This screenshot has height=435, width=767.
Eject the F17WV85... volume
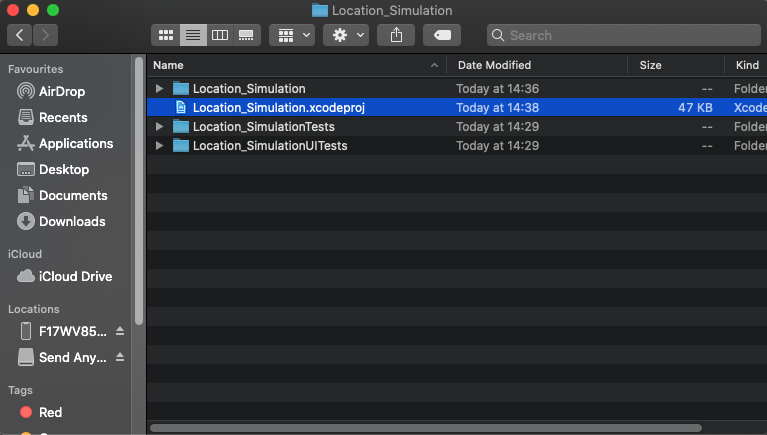tap(120, 331)
